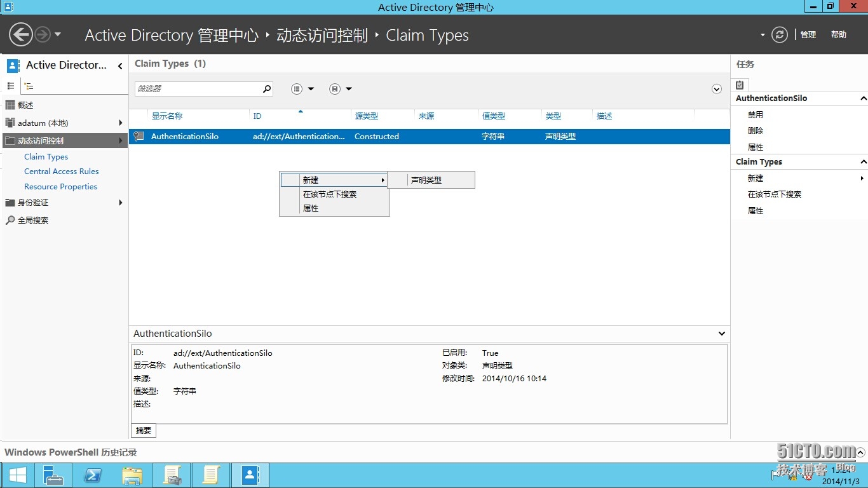Switch to Active Directory Administrative Center taskbar icon
Screen dimensions: 868x488
(250, 475)
